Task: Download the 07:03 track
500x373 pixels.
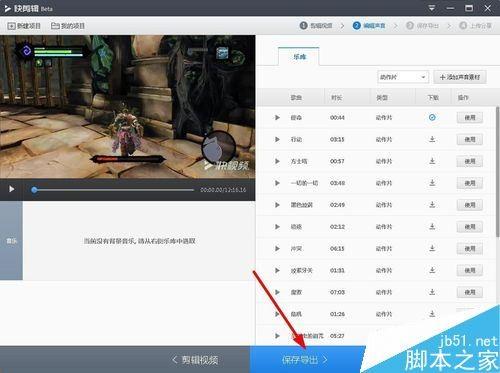Action: point(432,292)
